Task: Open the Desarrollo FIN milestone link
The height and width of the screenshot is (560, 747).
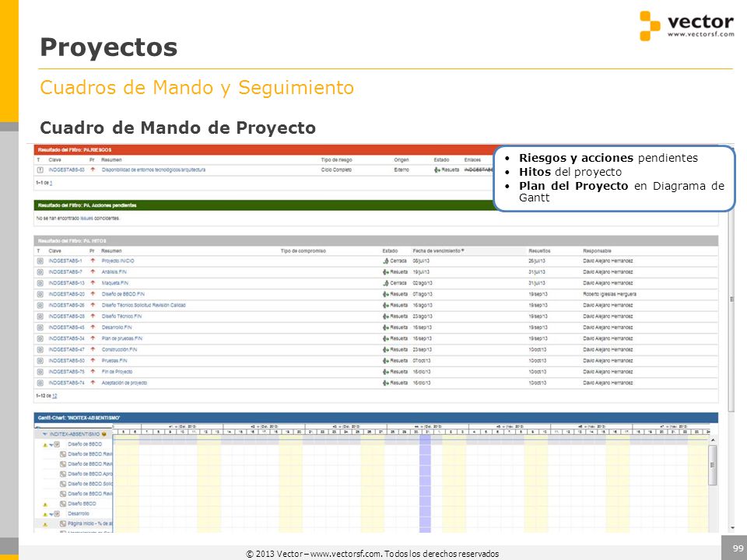Action: click(117, 327)
